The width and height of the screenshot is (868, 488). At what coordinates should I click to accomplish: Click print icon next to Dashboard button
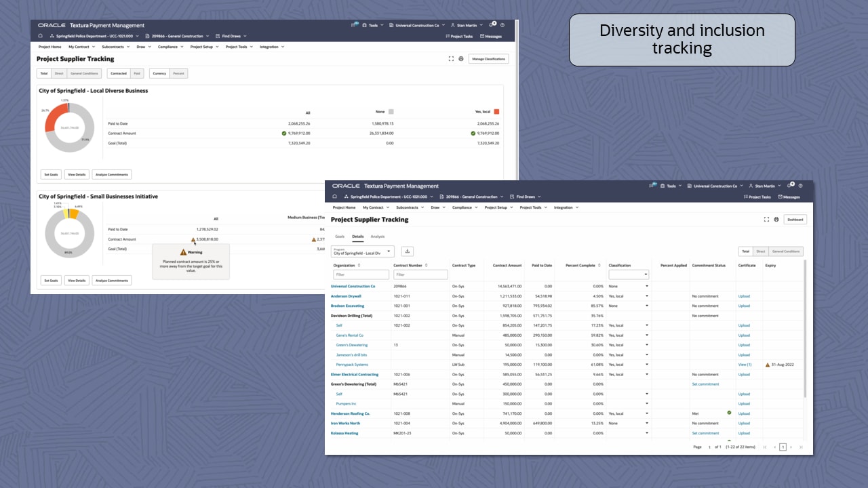click(x=776, y=220)
